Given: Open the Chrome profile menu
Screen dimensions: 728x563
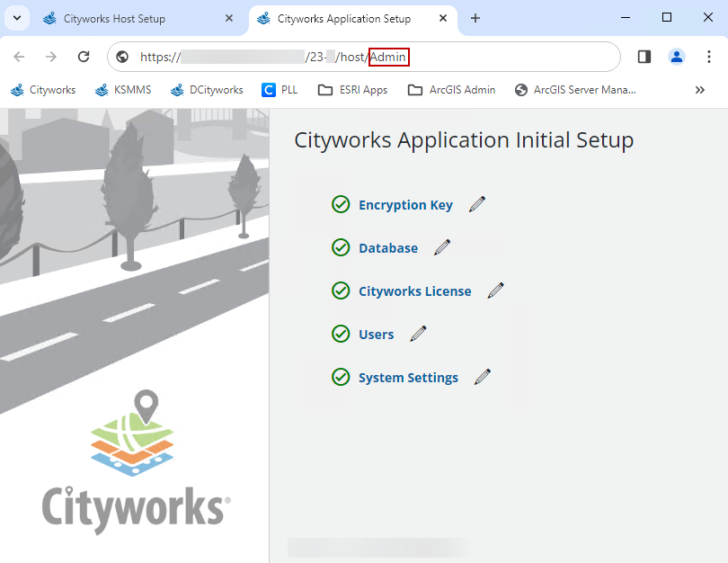Looking at the screenshot, I should (677, 57).
